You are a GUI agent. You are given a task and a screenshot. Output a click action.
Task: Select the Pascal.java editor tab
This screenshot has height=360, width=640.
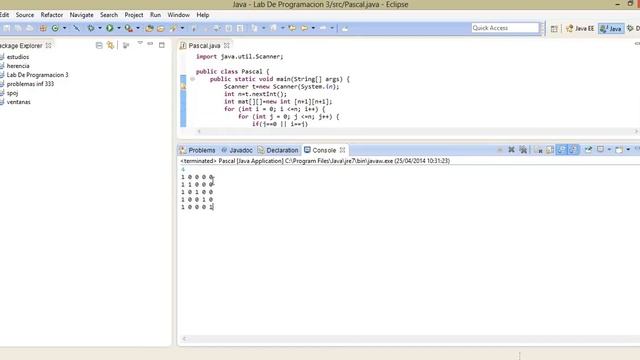pyautogui.click(x=204, y=45)
